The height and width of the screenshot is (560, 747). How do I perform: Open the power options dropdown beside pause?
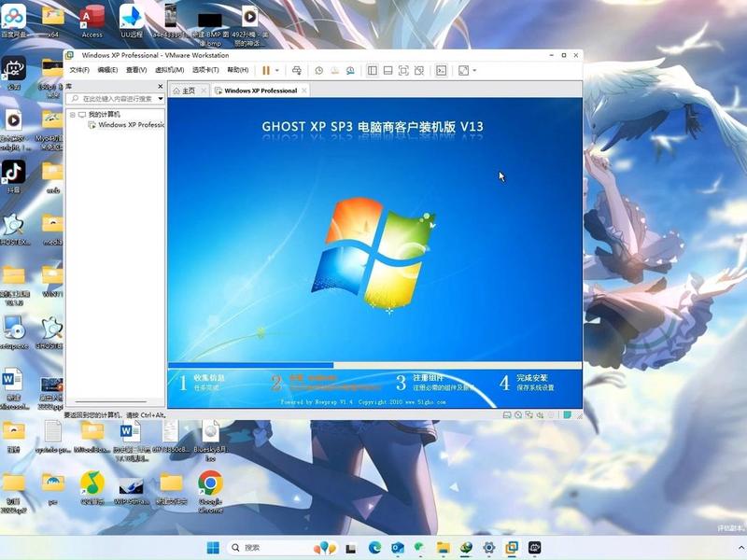(276, 71)
